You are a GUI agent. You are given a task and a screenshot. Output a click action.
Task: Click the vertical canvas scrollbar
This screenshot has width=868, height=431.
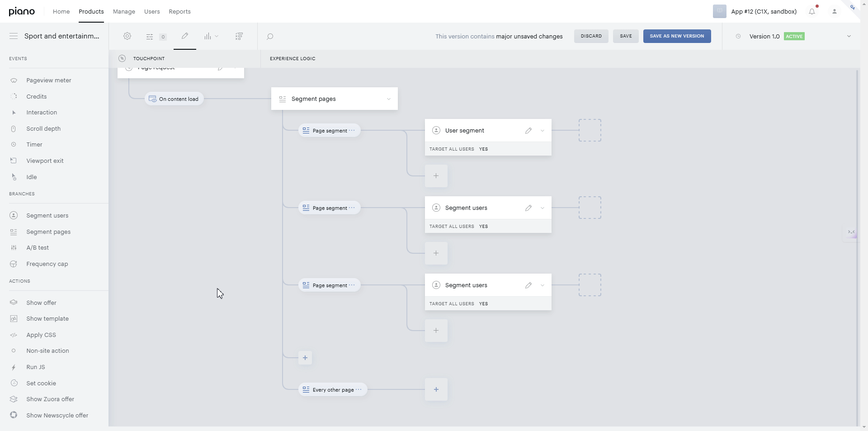pyautogui.click(x=857, y=247)
